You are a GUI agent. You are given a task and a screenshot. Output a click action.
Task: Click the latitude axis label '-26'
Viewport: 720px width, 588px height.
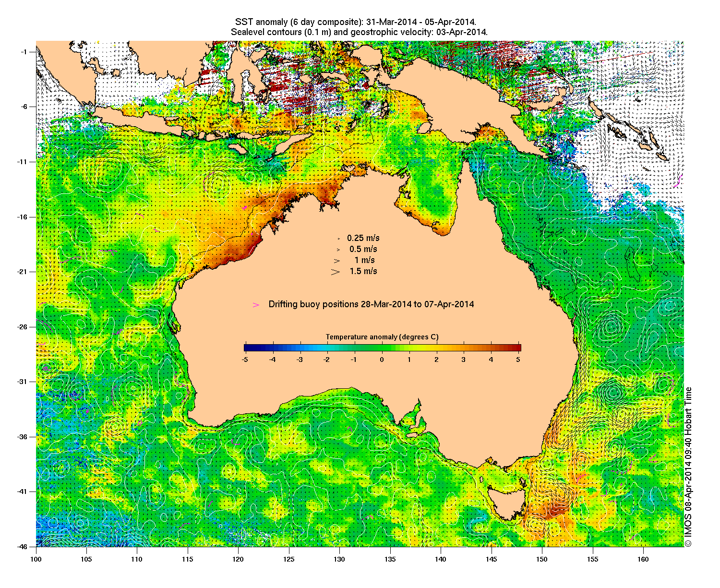(23, 327)
